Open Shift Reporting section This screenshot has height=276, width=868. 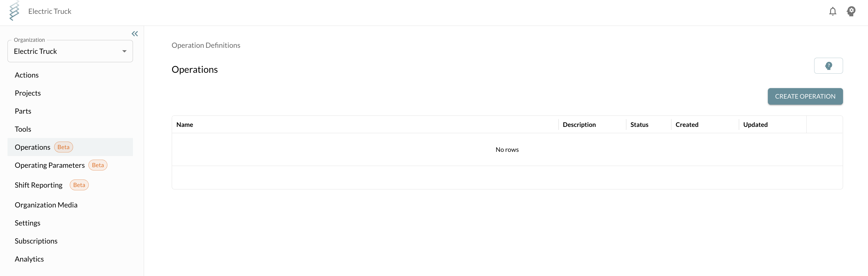[38, 185]
